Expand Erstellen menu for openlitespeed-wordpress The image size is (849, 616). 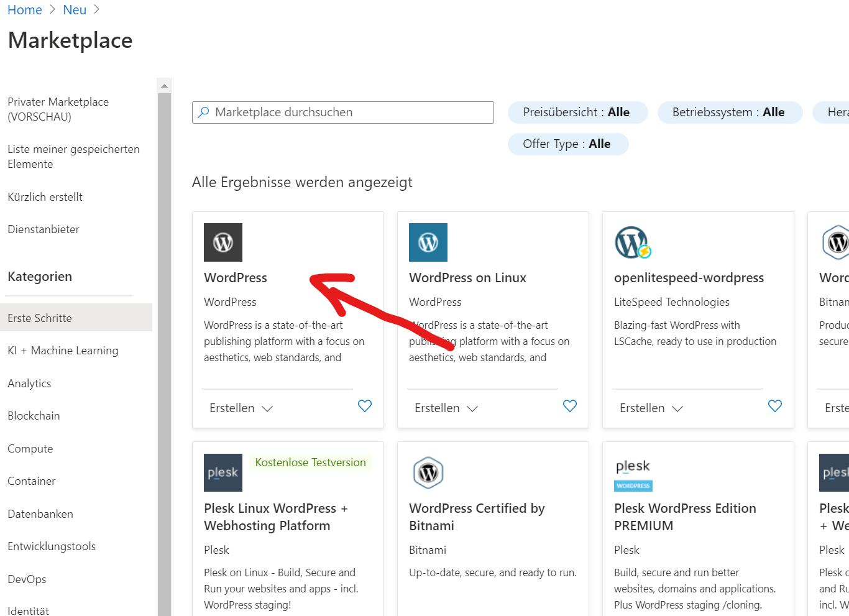tap(651, 408)
